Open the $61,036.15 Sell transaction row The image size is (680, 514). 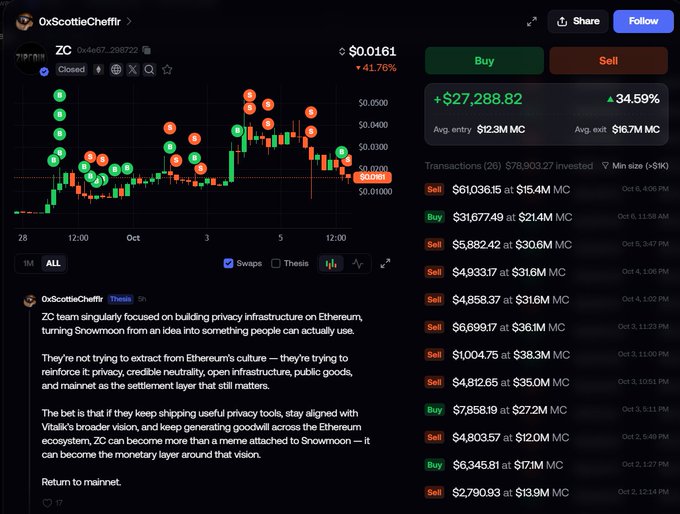547,190
